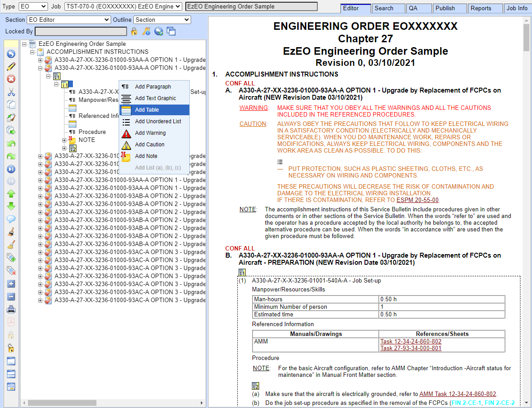532x408 pixels.
Task: Choose Add Caution from context menu
Action: click(x=154, y=145)
